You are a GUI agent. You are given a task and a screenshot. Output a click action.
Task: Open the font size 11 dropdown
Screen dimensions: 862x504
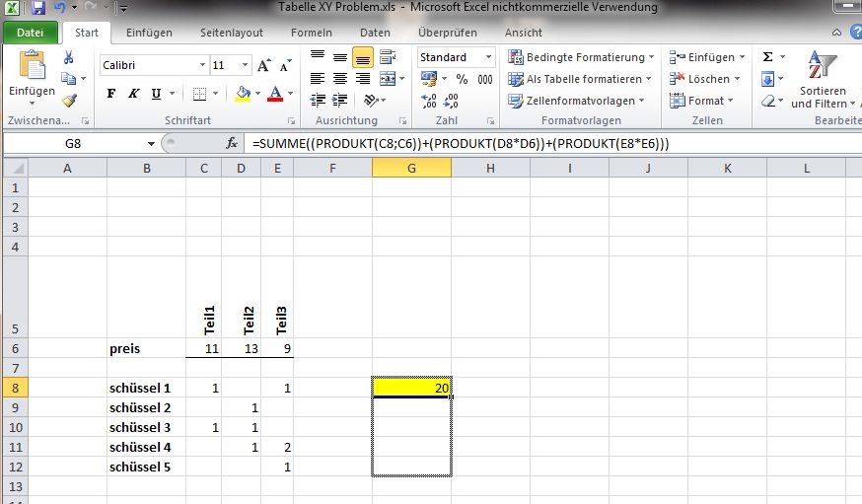(x=246, y=65)
